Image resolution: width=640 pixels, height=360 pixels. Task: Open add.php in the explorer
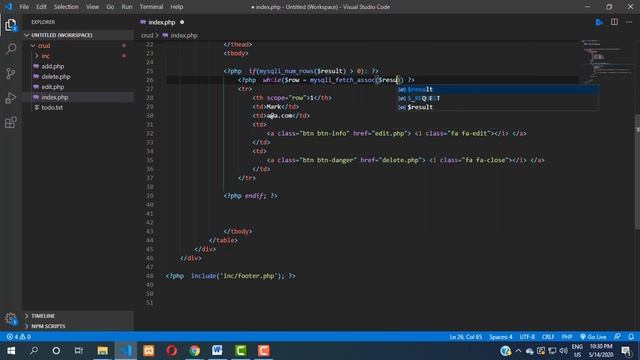[x=53, y=66]
